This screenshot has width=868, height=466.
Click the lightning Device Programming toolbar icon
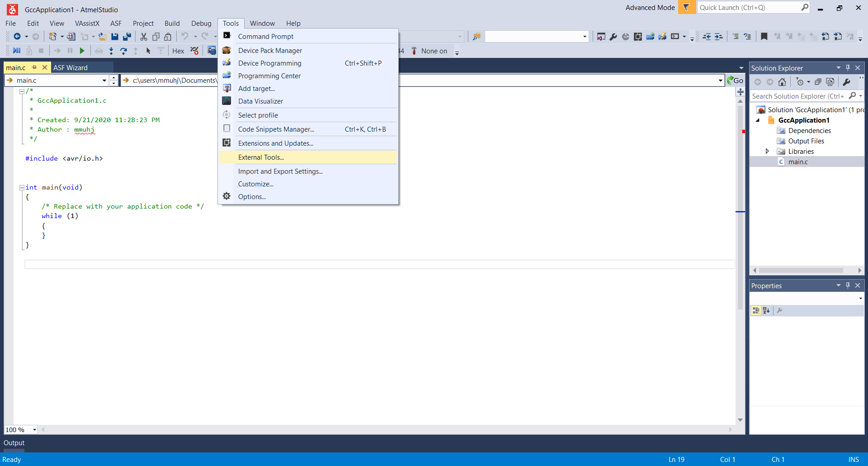[662, 37]
